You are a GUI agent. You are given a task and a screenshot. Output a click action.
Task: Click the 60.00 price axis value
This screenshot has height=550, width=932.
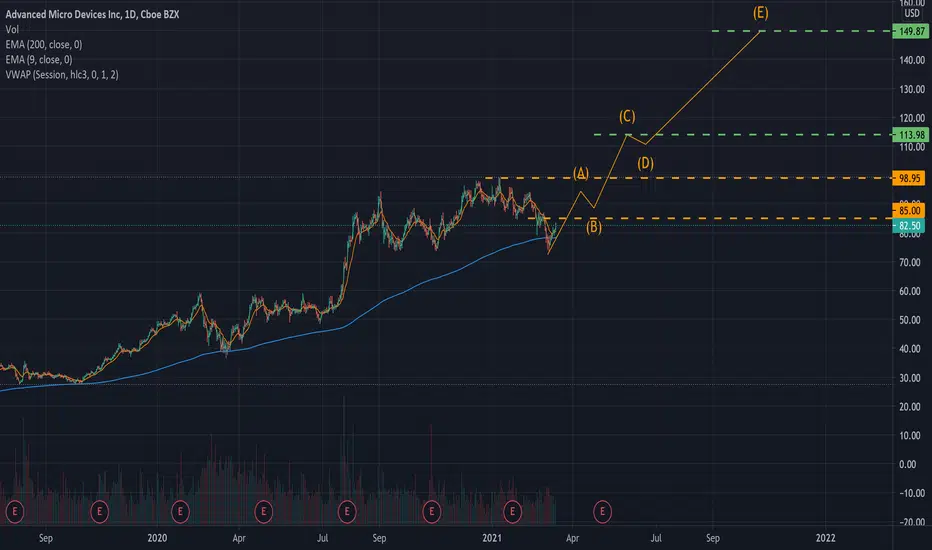point(910,291)
